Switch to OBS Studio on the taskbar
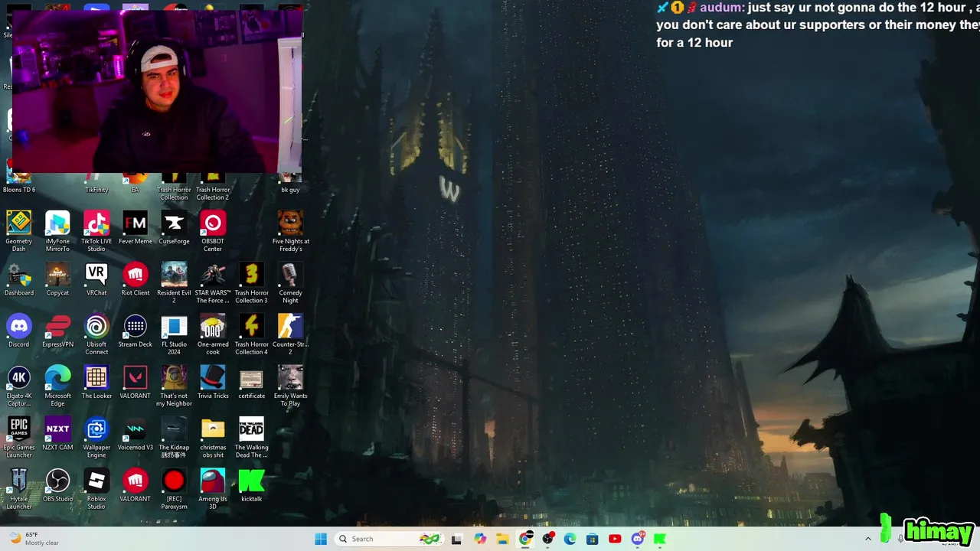 548,539
